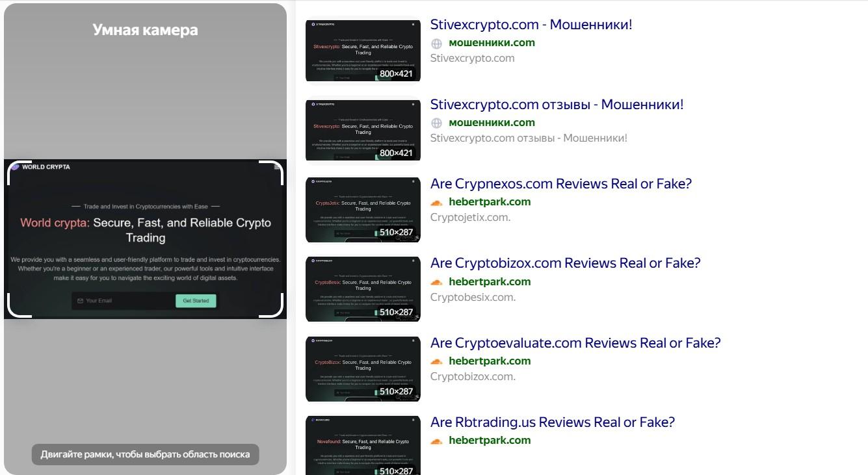The height and width of the screenshot is (475, 868).
Task: Click the globe favicon on the second Stivexcrypto result
Action: coord(436,122)
